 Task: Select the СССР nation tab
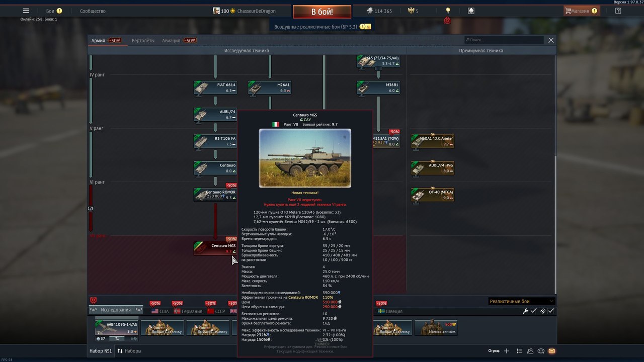[216, 311]
